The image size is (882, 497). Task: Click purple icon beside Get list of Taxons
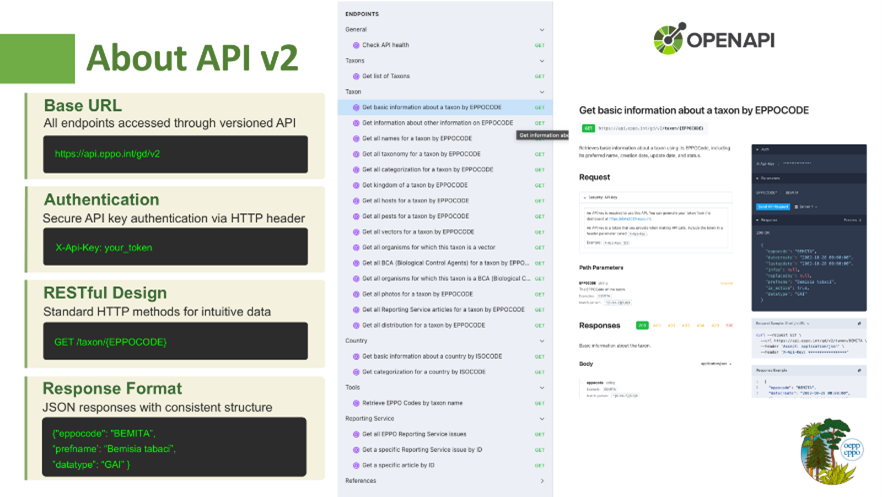355,76
